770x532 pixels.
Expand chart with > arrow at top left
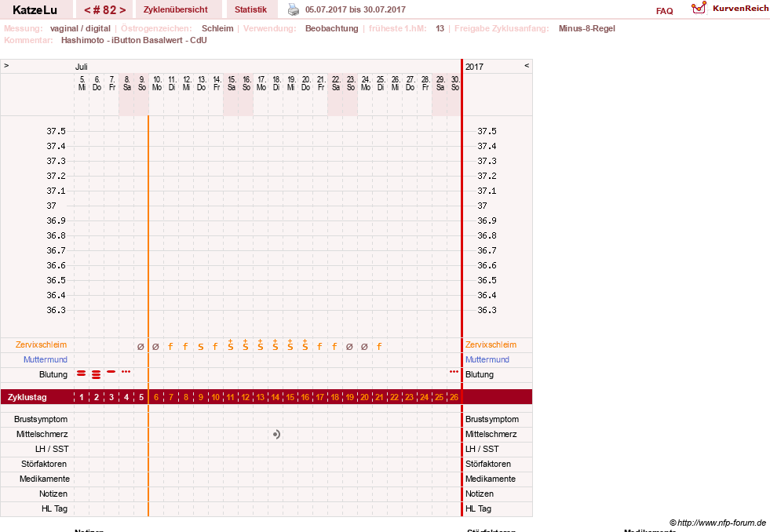[6, 65]
